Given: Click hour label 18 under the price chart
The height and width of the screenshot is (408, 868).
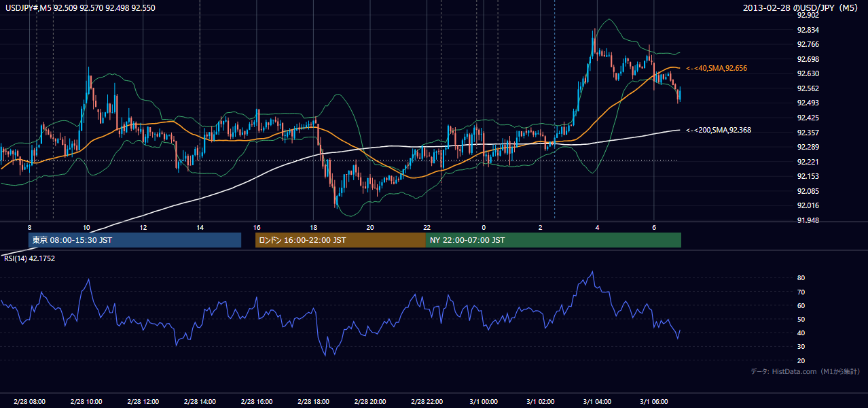Looking at the screenshot, I should coord(313,227).
